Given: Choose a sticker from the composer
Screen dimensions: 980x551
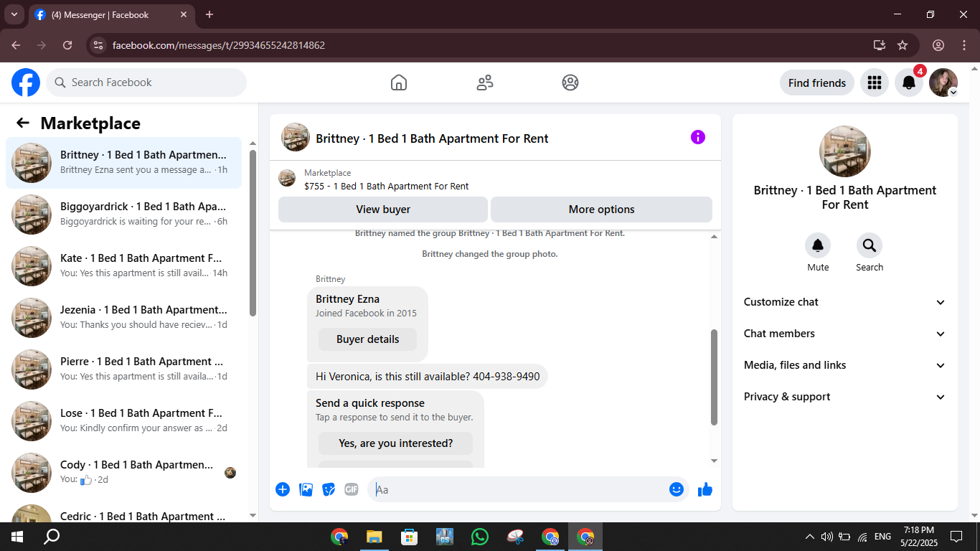Looking at the screenshot, I should 329,489.
